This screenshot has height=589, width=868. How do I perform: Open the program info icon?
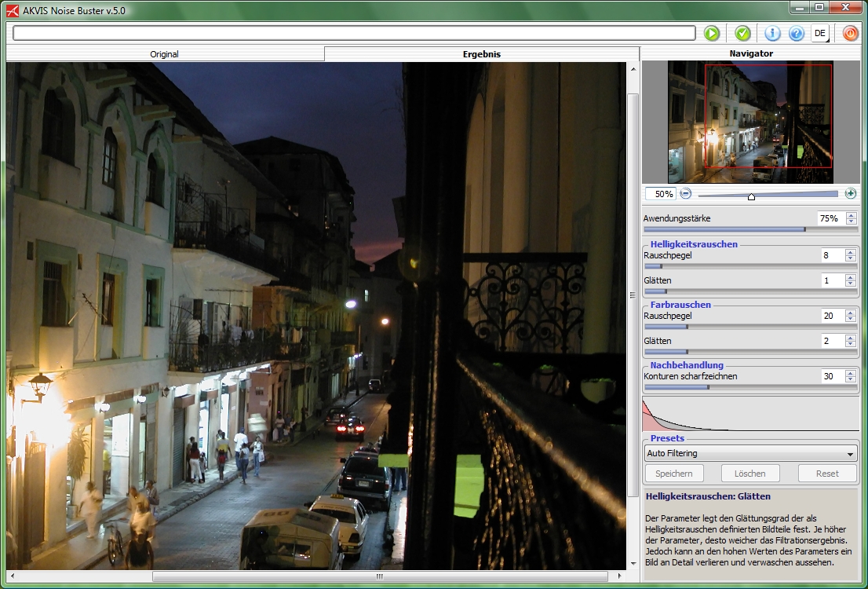[x=773, y=33]
